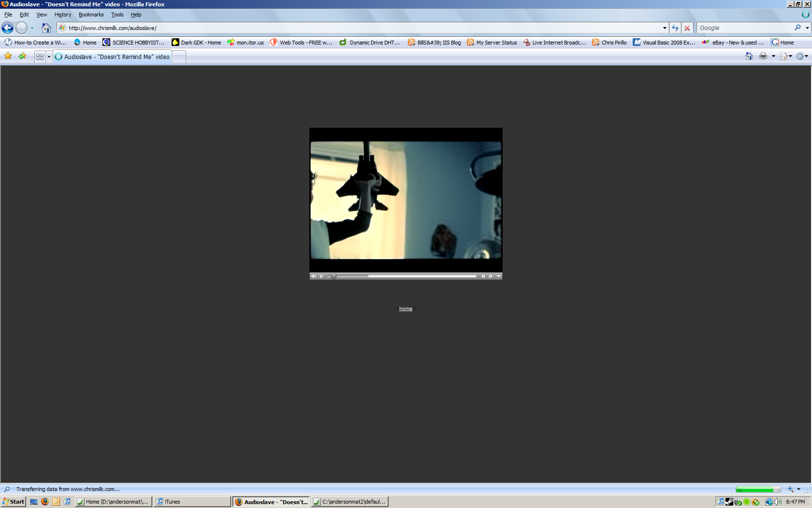Mute the video with the speaker icon
Screen dimensions: 812x508
click(x=313, y=276)
